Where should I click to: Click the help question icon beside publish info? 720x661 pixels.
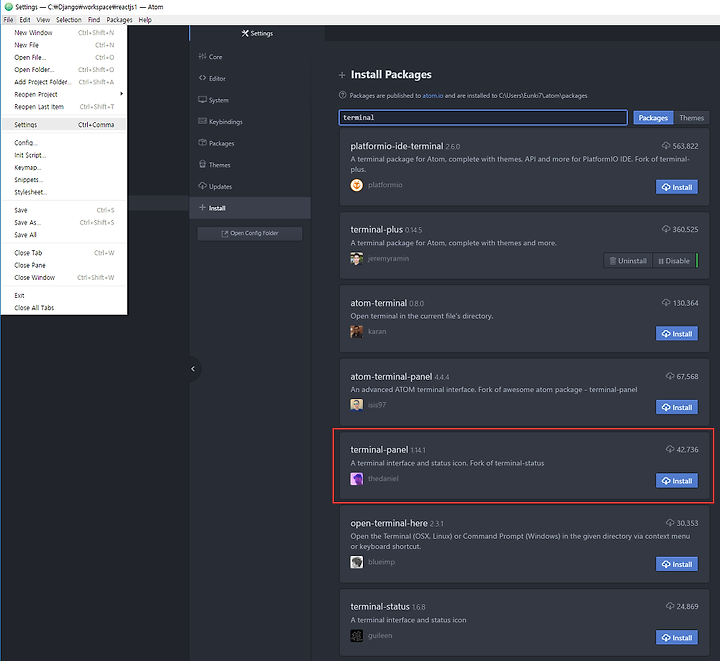(342, 95)
